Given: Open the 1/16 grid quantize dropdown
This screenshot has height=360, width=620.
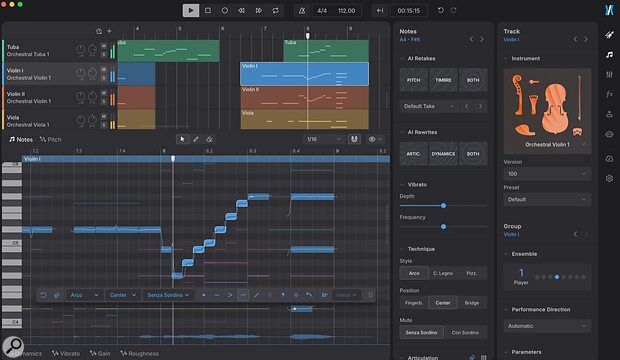Looking at the screenshot, I should pos(323,139).
